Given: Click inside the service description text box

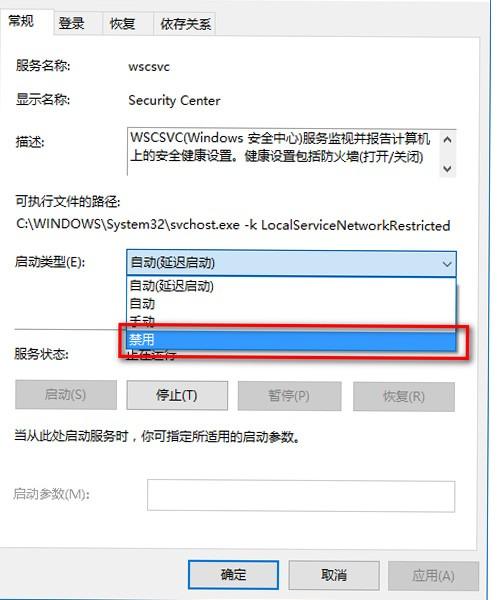Looking at the screenshot, I should pos(283,152).
